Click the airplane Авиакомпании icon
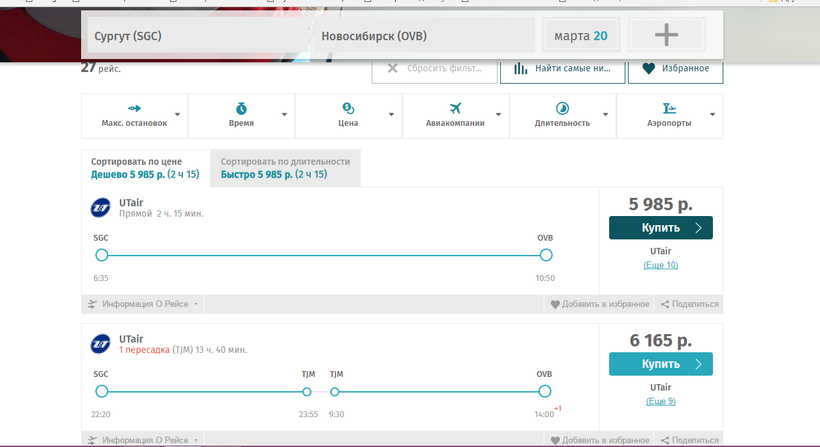Screen dimensions: 820x447 point(455,108)
